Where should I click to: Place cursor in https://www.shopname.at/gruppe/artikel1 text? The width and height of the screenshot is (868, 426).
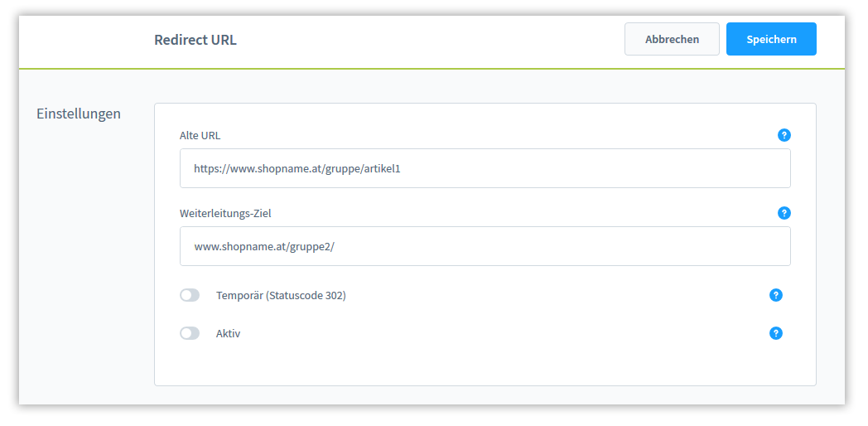click(x=297, y=169)
